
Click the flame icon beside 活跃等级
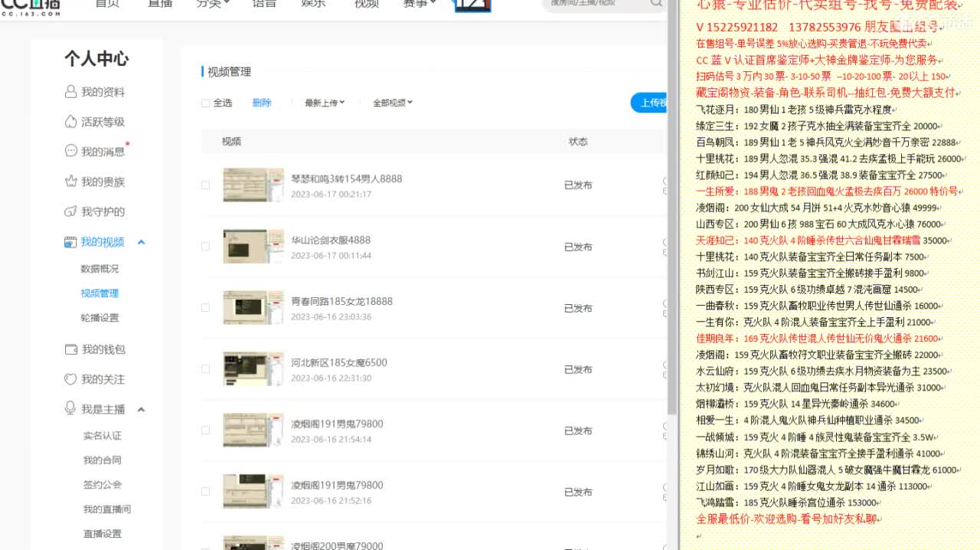click(x=70, y=121)
